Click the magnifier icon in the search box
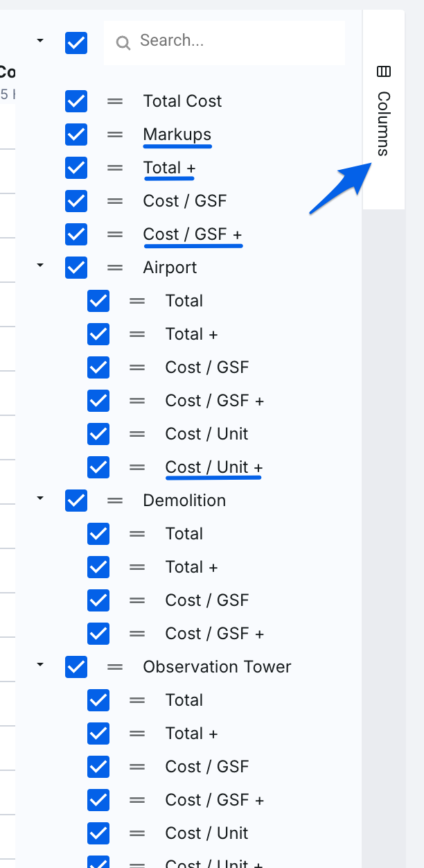 pos(123,43)
